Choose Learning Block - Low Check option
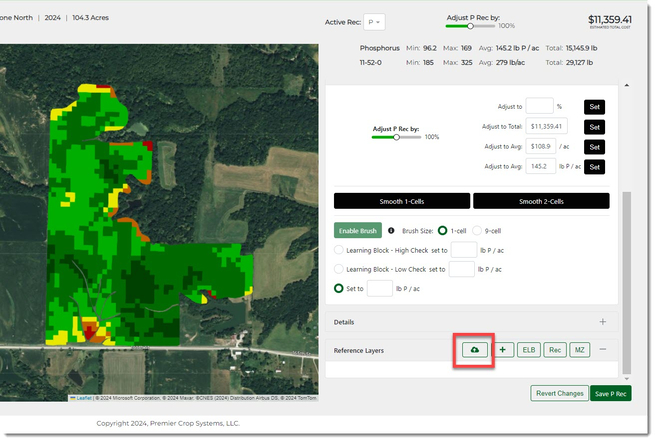The height and width of the screenshot is (441, 655). click(340, 269)
